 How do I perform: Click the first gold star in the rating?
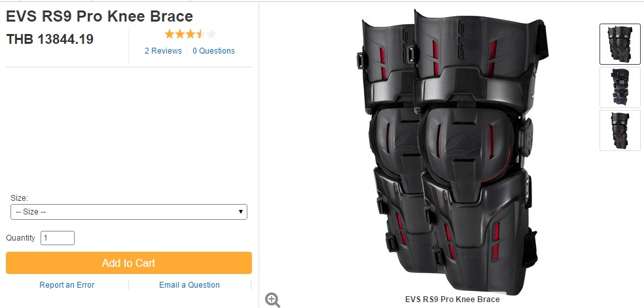click(169, 34)
